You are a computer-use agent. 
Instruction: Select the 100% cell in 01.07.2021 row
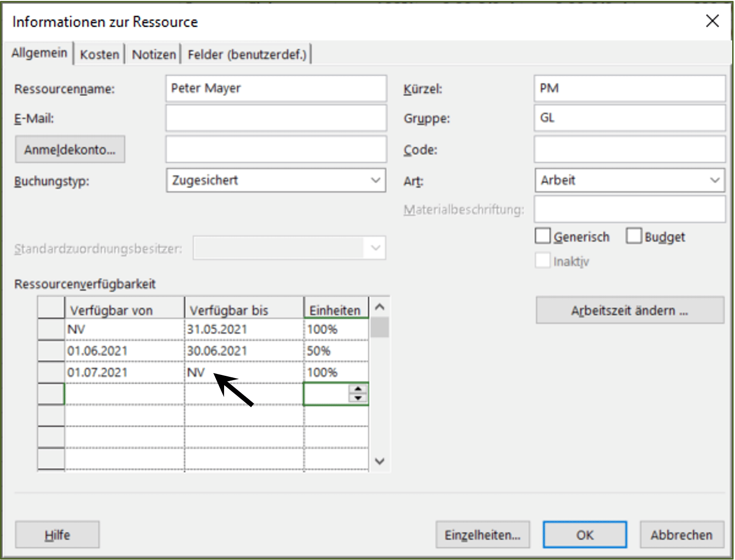tap(336, 373)
